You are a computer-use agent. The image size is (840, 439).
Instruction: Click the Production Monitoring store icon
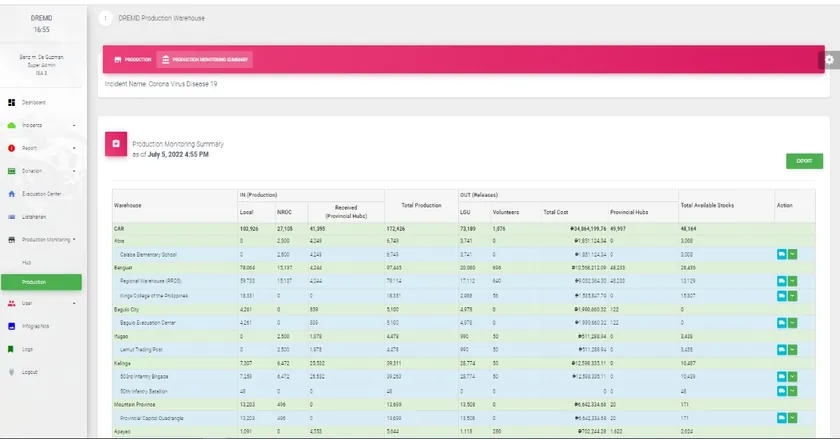click(11, 240)
